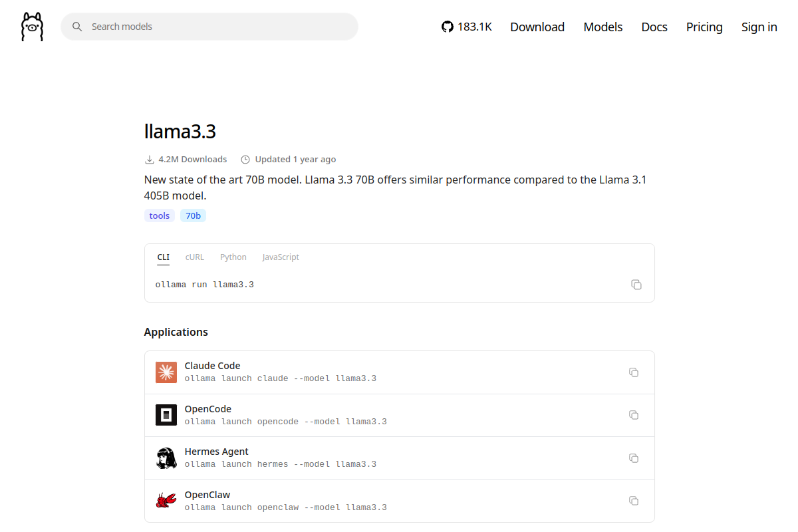The width and height of the screenshot is (798, 532).
Task: Click the ollama launch hermes command text
Action: click(x=281, y=464)
